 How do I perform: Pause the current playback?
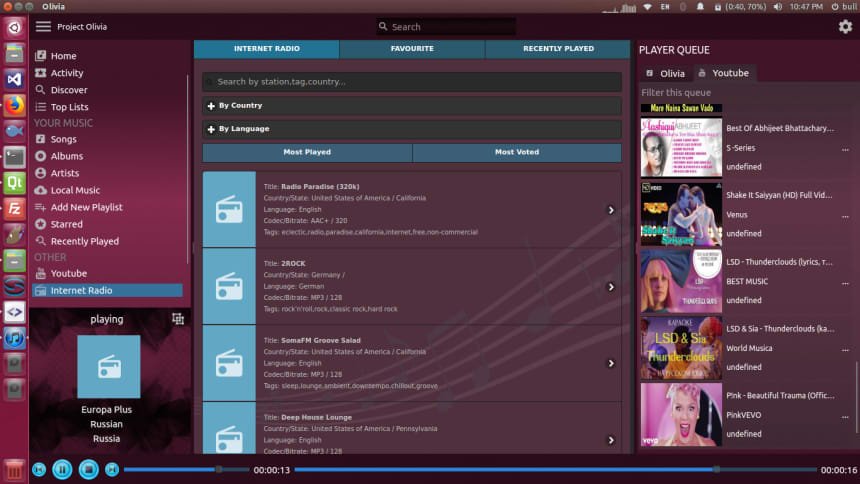62,470
